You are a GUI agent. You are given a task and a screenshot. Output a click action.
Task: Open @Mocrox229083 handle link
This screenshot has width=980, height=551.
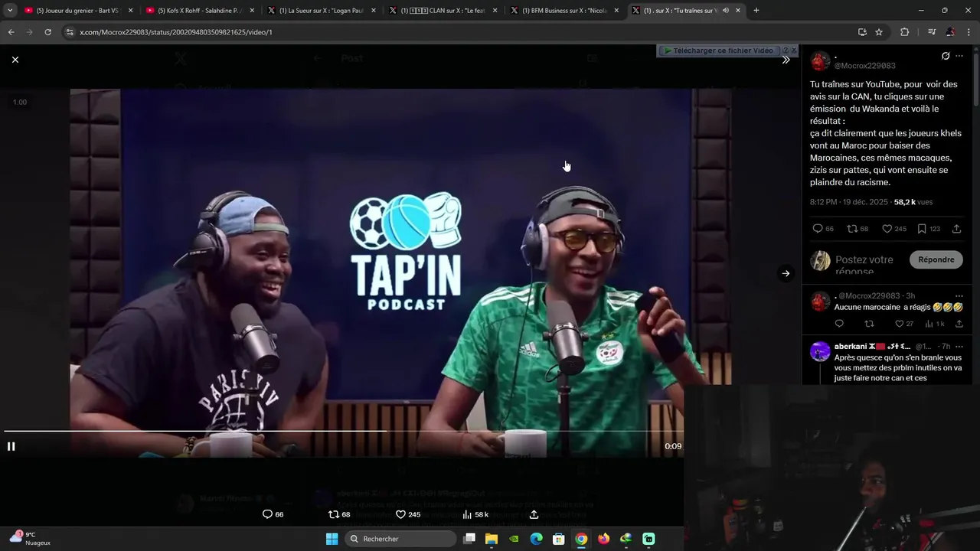[x=864, y=66]
